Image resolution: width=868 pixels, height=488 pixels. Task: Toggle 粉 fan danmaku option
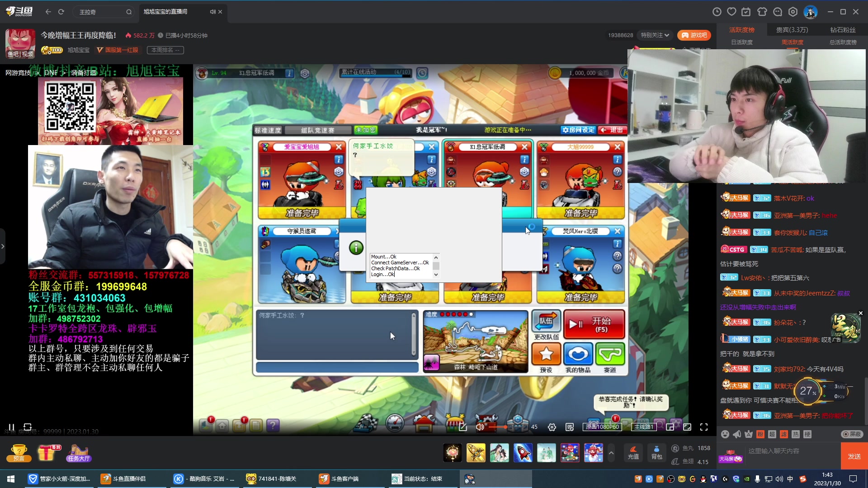click(760, 434)
